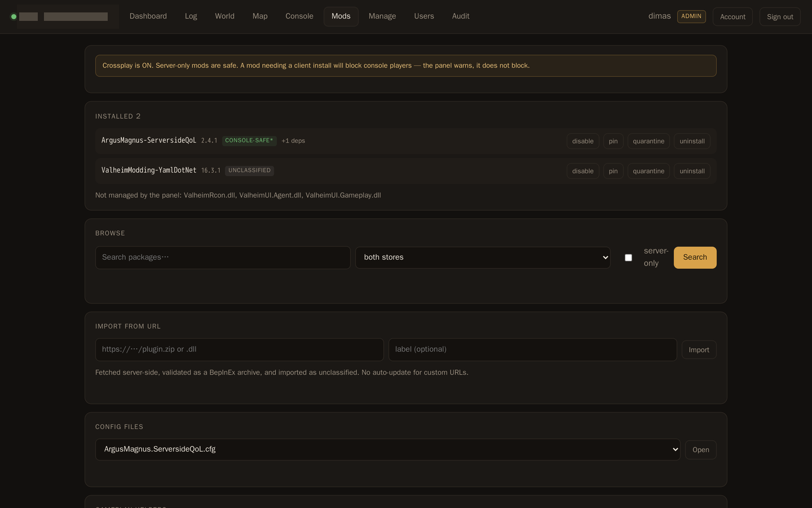Expand the config files selector
The width and height of the screenshot is (812, 508).
tap(387, 449)
